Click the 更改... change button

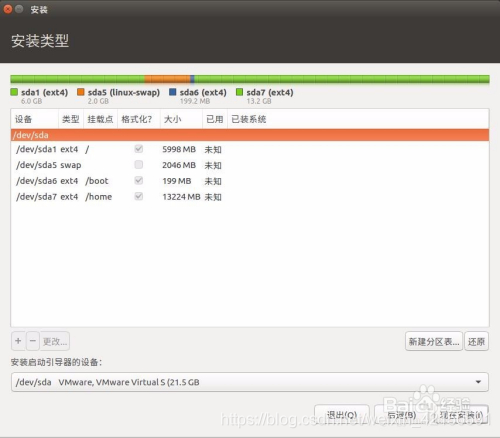coord(55,341)
